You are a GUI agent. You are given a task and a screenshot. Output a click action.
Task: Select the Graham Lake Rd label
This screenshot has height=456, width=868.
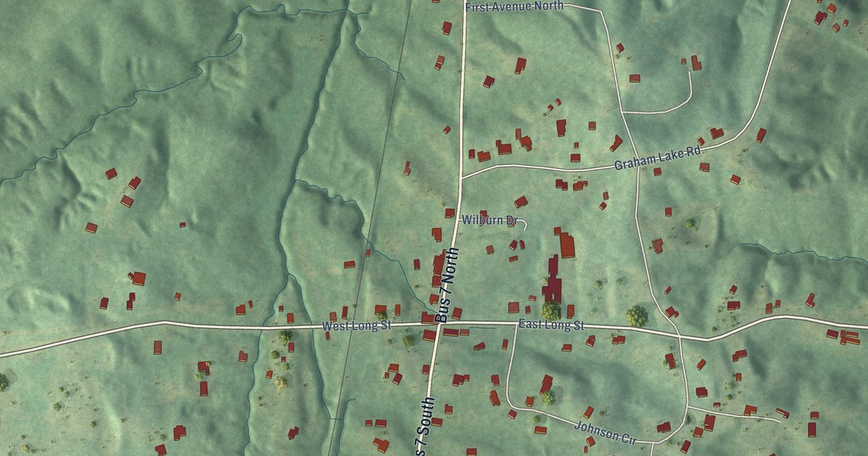659,159
